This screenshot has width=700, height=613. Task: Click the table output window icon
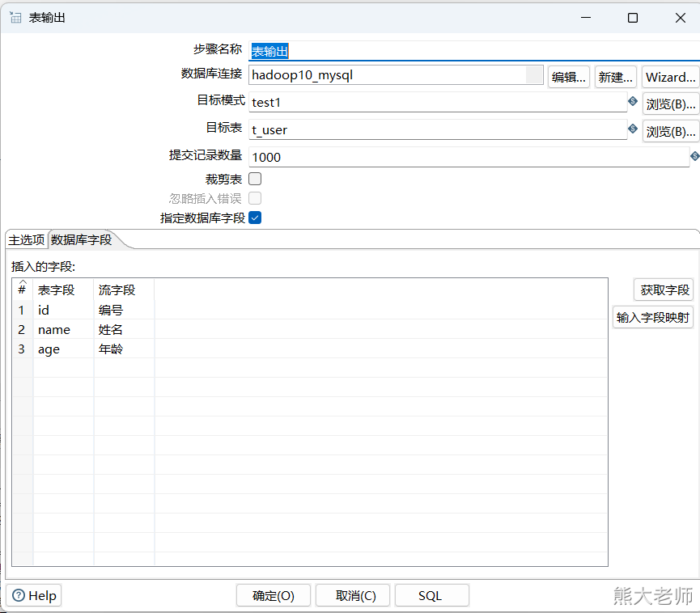pos(15,18)
